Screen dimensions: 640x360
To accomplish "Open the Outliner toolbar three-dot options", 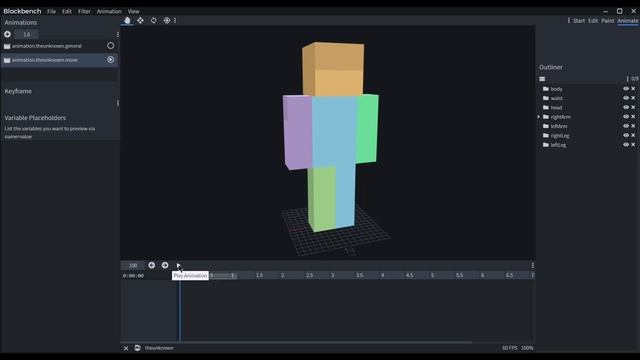I will coord(627,79).
